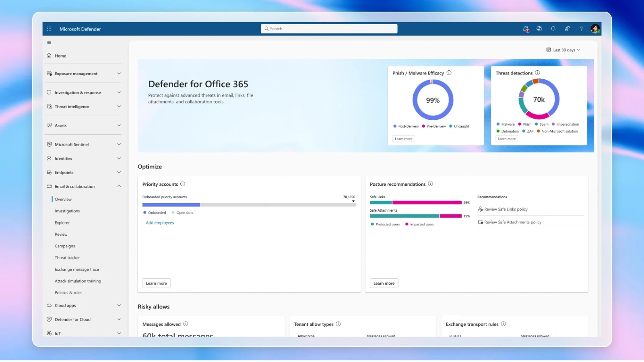Click the 99% efficacy donut chart
644x362 pixels.
pyautogui.click(x=433, y=100)
